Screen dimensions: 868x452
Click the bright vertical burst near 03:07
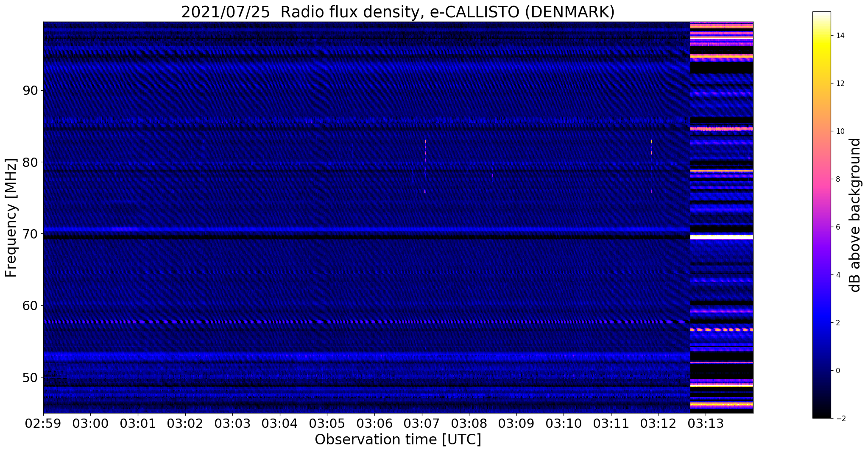click(x=425, y=166)
